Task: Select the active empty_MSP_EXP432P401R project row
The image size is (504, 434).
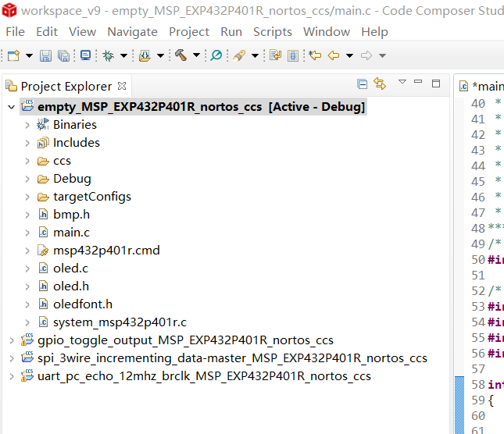Action: pos(193,107)
